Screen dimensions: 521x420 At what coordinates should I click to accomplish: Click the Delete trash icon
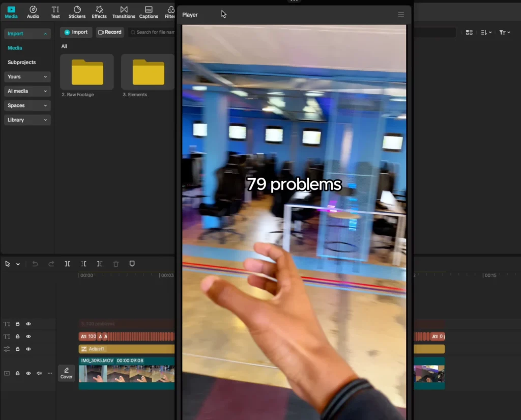pos(116,264)
